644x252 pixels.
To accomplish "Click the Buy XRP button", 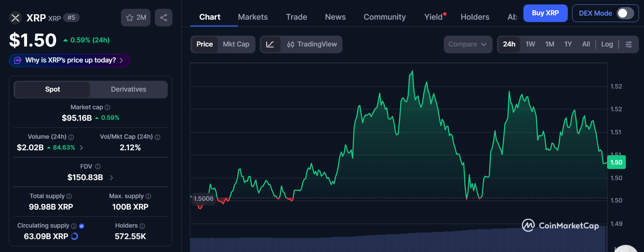I will 545,13.
